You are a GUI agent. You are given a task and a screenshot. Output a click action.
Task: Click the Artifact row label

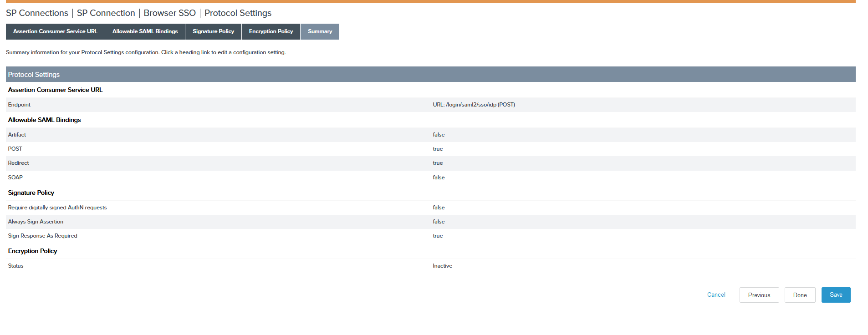(17, 135)
